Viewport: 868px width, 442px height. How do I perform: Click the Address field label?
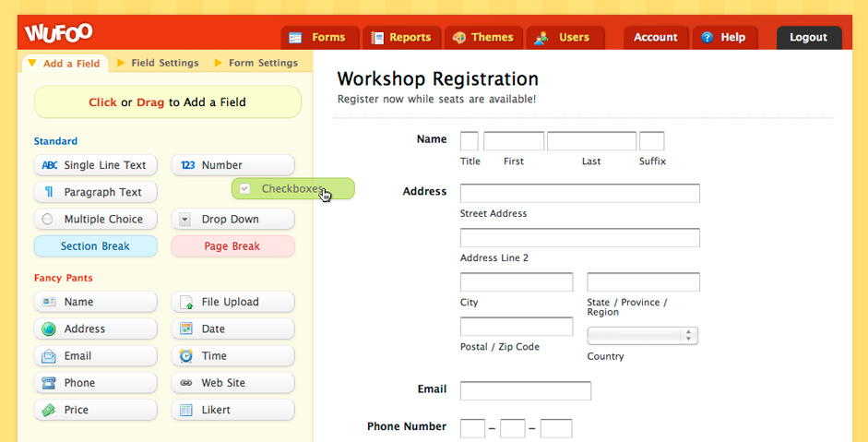(424, 192)
